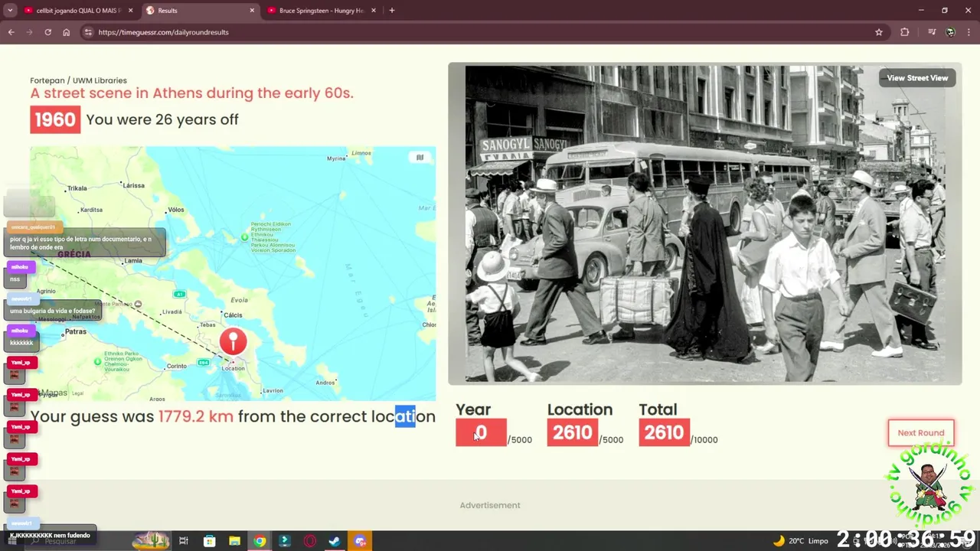Bookmark this page with star icon
The height and width of the screenshot is (551, 980).
coord(879,32)
